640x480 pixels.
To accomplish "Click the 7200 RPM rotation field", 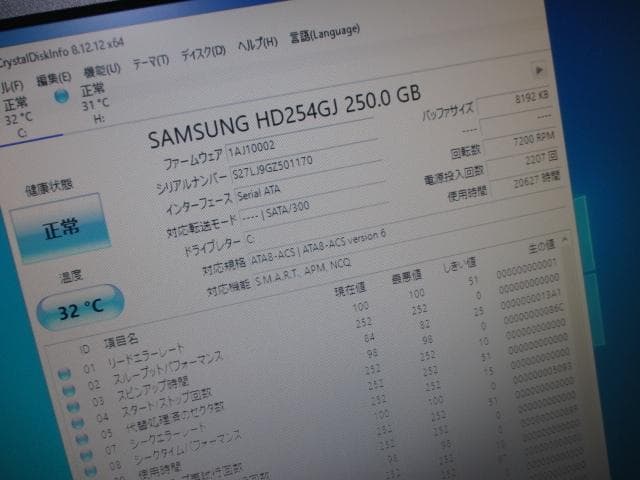I will tap(518, 143).
